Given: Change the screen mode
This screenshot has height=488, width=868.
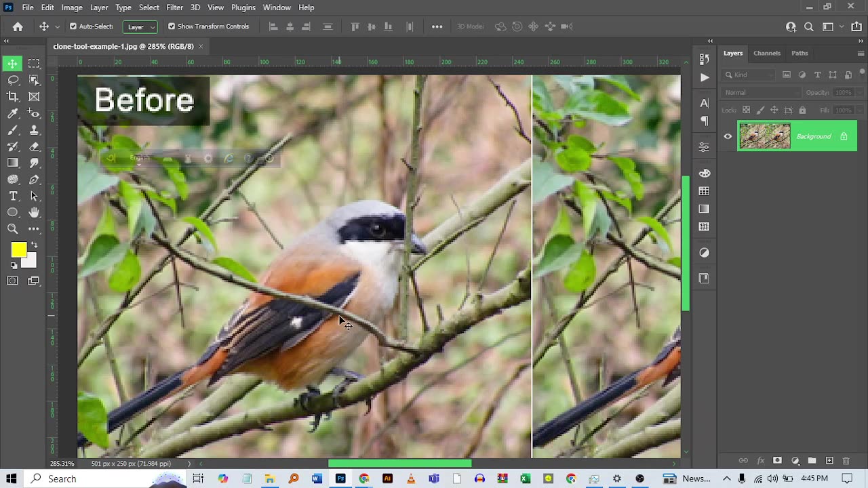Looking at the screenshot, I should pyautogui.click(x=34, y=281).
